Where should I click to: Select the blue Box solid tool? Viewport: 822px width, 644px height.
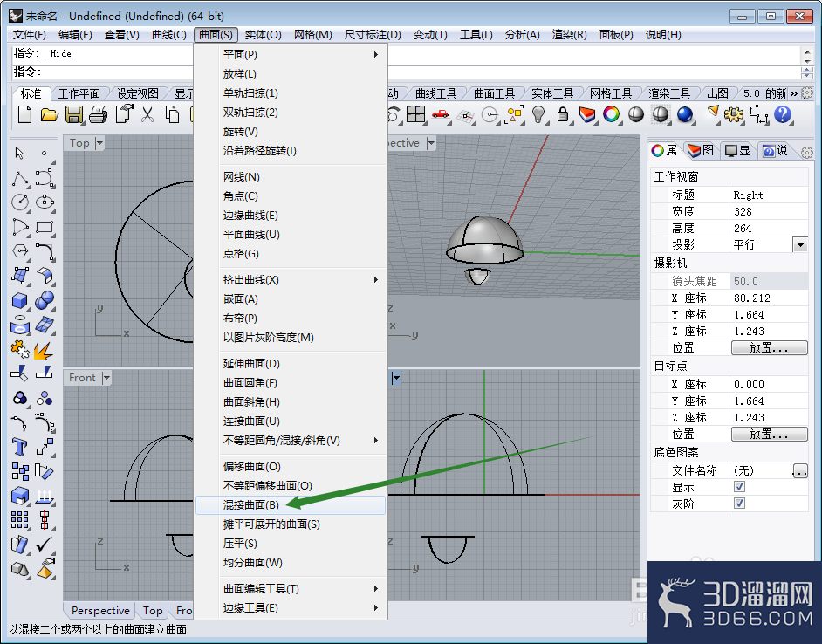point(20,300)
